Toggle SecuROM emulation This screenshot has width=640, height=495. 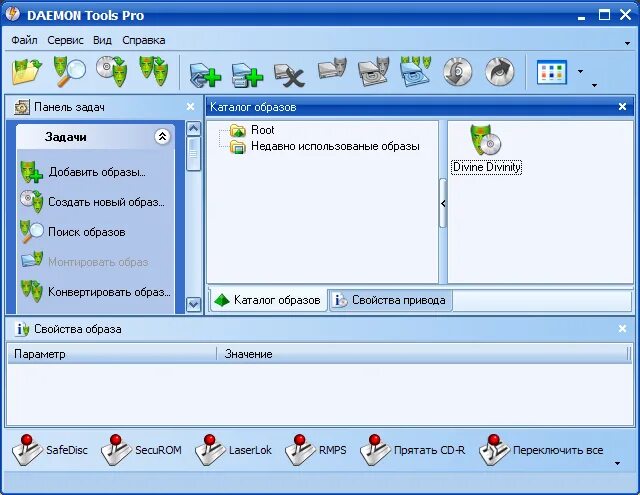pos(142,450)
